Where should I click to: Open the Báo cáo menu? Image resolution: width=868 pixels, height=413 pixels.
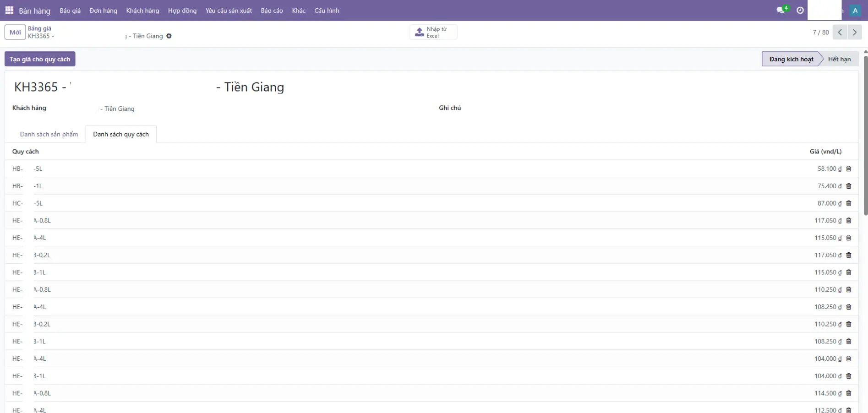(272, 11)
